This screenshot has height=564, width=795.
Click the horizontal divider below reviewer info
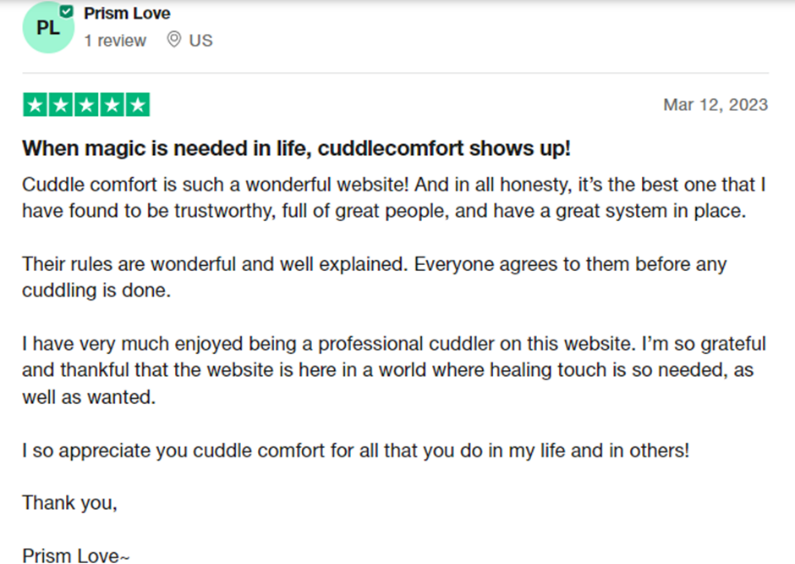coord(395,73)
